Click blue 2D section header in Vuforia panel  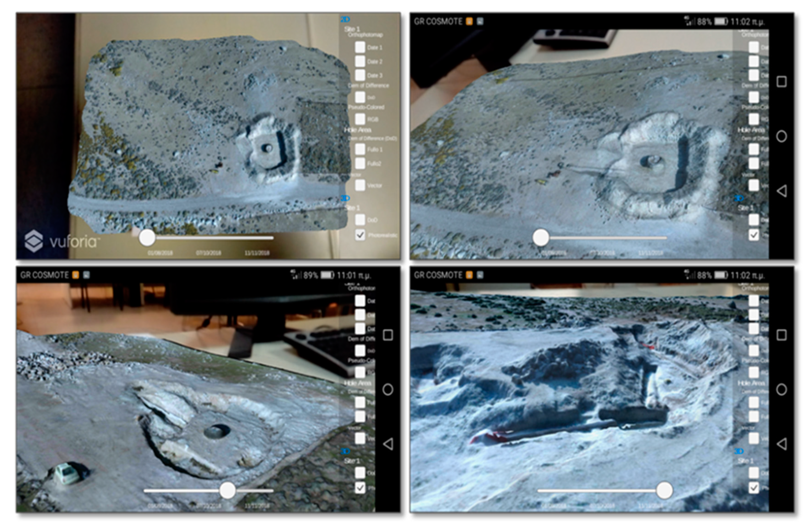tap(345, 19)
